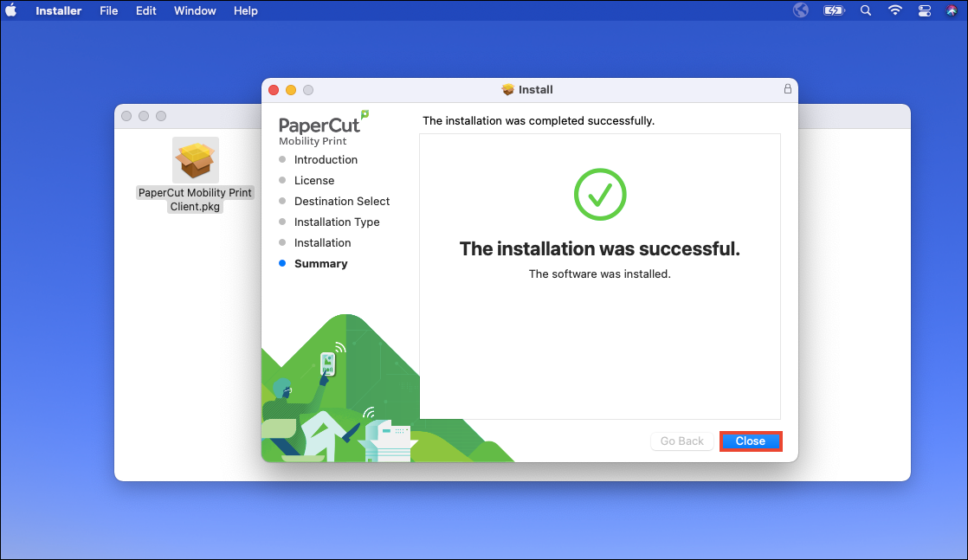Click the fast user switching icon
The image size is (968, 560).
(924, 10)
